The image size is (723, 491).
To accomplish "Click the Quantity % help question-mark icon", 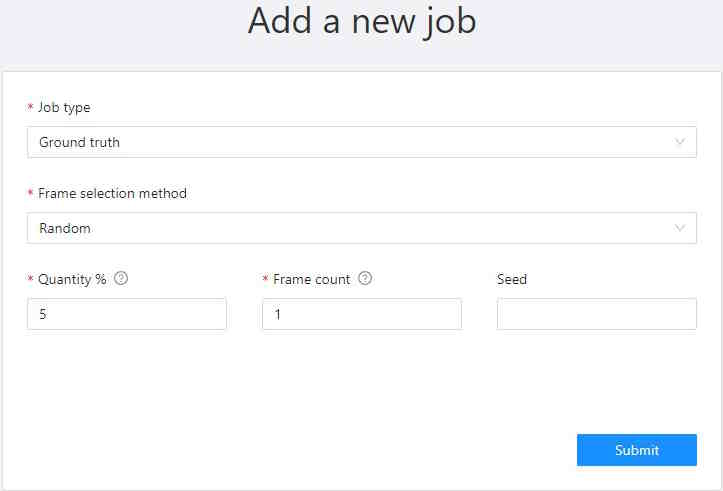I will coord(121,279).
